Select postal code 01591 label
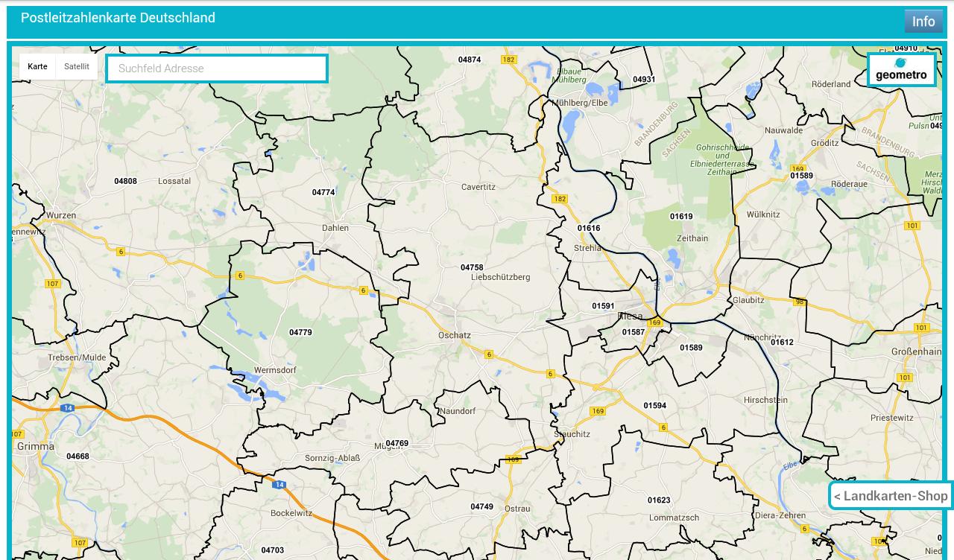 click(603, 306)
